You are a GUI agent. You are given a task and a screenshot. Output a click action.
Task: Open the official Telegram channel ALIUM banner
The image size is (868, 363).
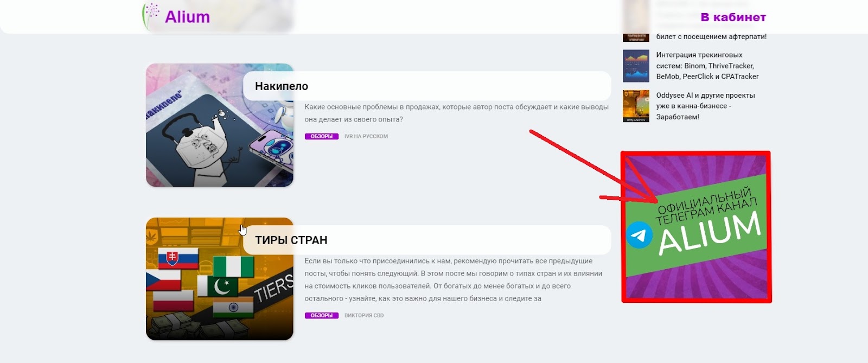[696, 227]
